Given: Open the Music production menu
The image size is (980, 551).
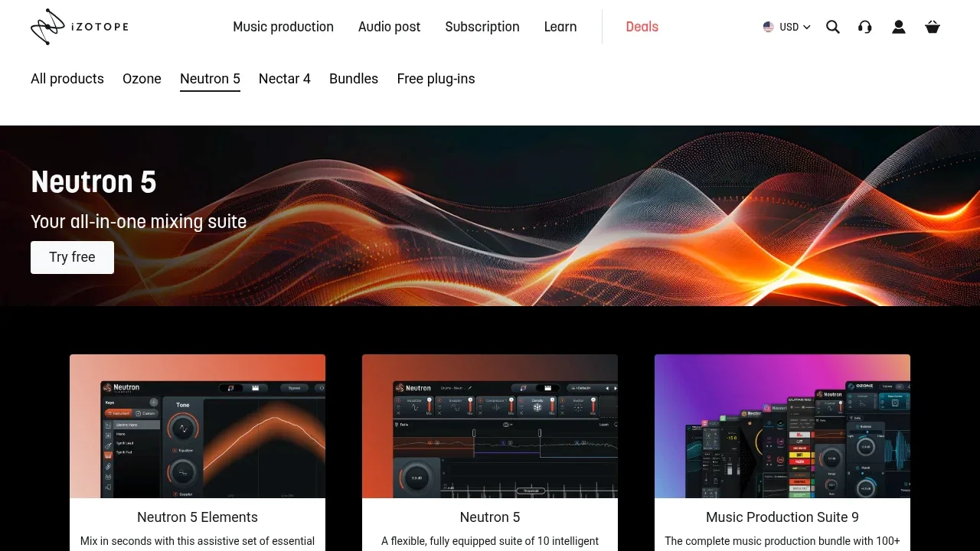Looking at the screenshot, I should [x=283, y=27].
